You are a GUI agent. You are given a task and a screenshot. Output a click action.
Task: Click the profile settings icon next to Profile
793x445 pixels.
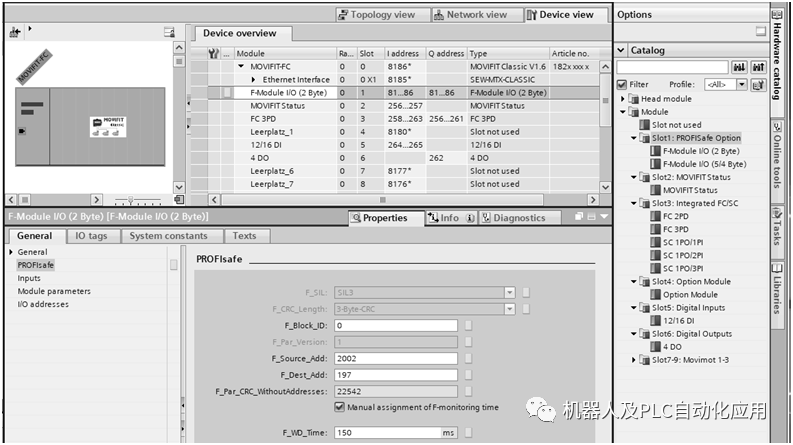coord(758,84)
